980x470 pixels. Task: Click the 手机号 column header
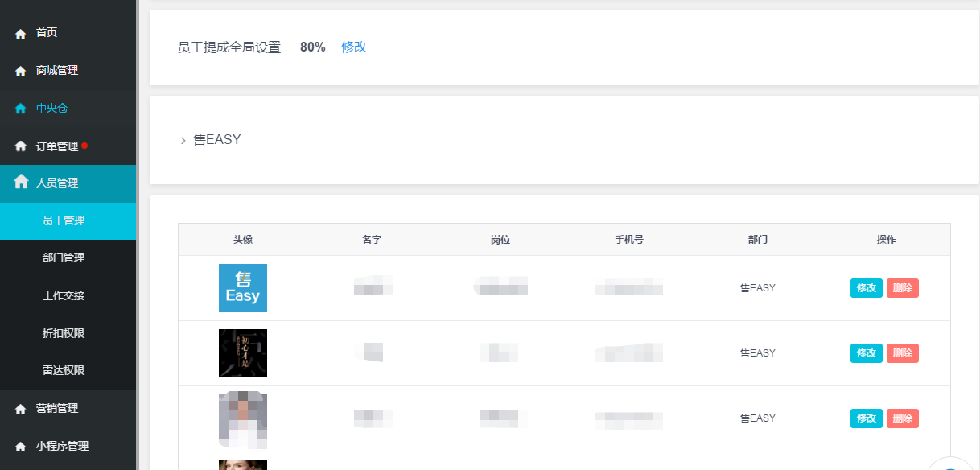point(629,240)
